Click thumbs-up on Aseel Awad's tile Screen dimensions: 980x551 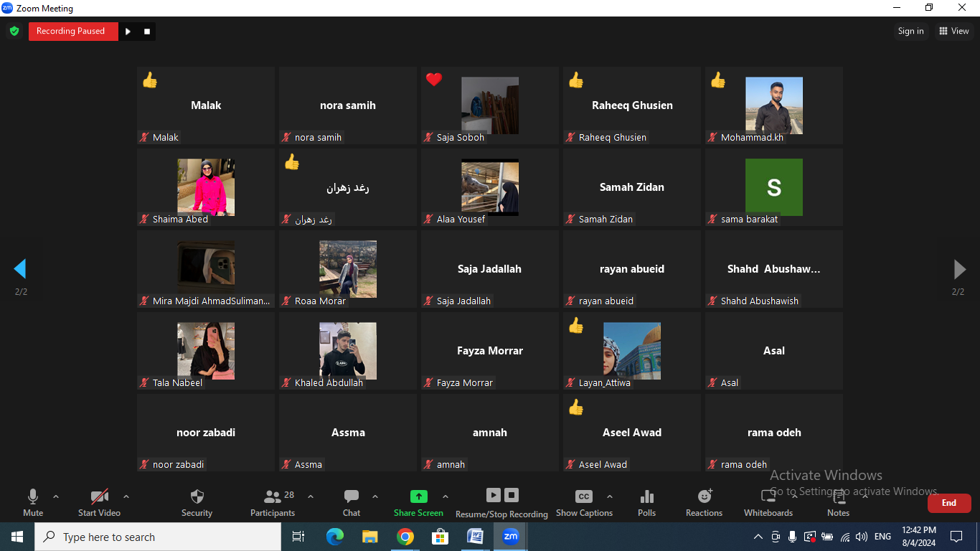(x=575, y=407)
